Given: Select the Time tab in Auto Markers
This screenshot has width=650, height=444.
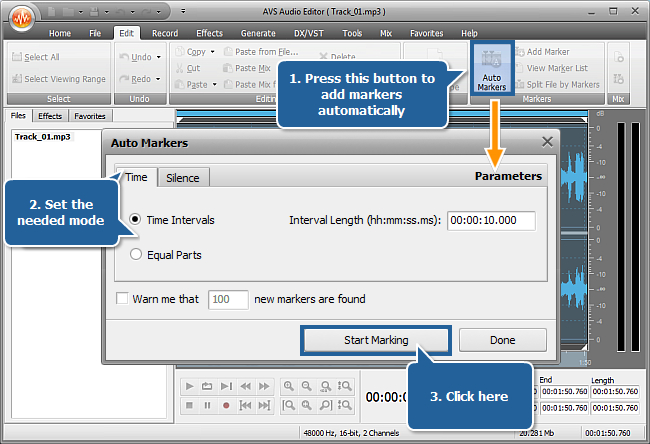Looking at the screenshot, I should [136, 177].
